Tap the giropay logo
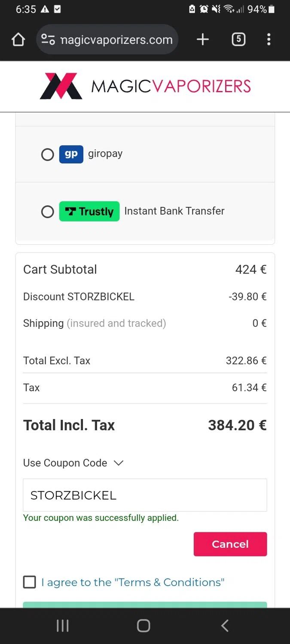Image resolution: width=290 pixels, height=644 pixels. click(71, 154)
